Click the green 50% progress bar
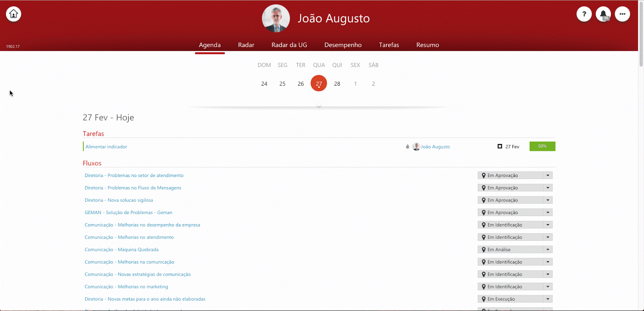 [542, 146]
